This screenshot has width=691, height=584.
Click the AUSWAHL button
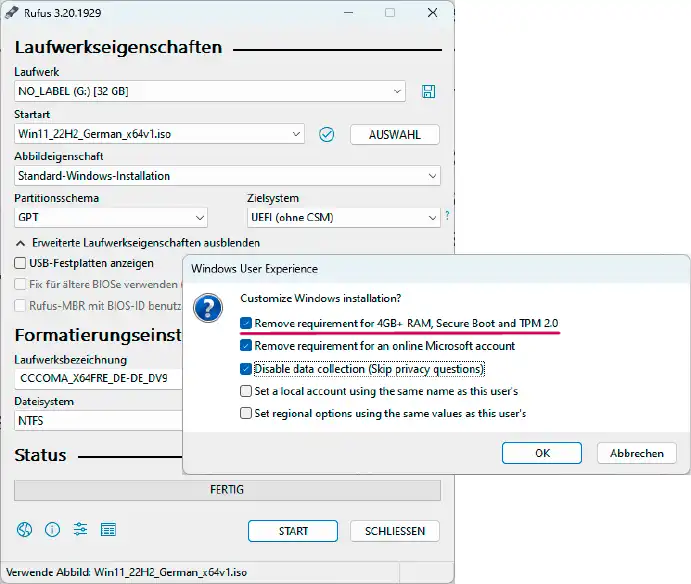(x=394, y=134)
